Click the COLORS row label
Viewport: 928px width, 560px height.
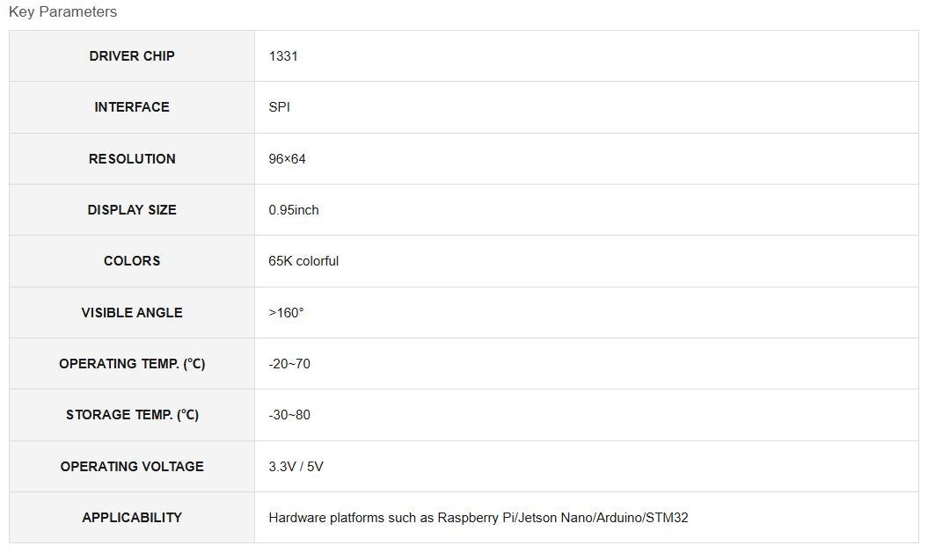click(132, 261)
